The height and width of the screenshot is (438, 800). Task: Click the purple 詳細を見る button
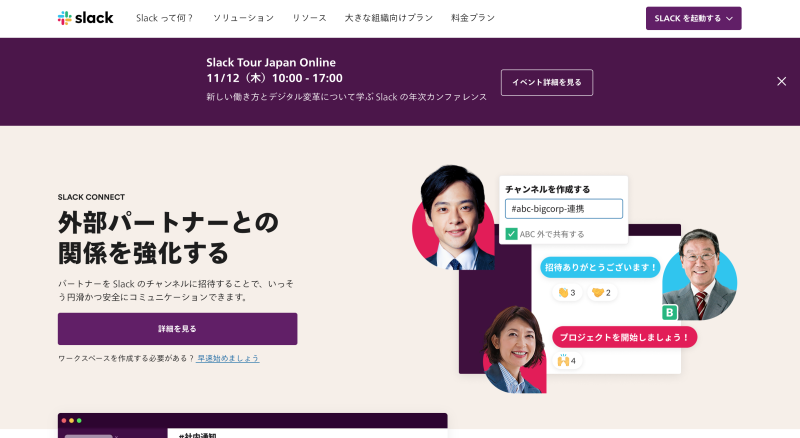(178, 329)
